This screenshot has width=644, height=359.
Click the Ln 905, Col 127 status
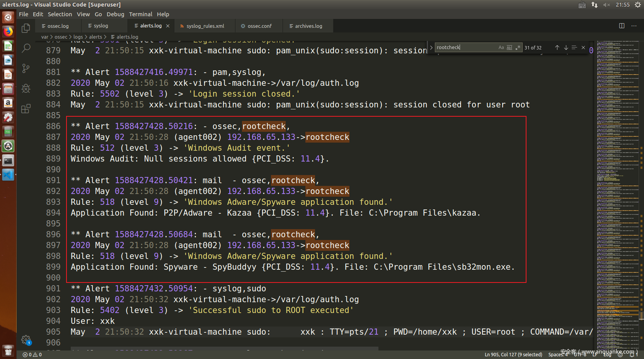pyautogui.click(x=513, y=354)
